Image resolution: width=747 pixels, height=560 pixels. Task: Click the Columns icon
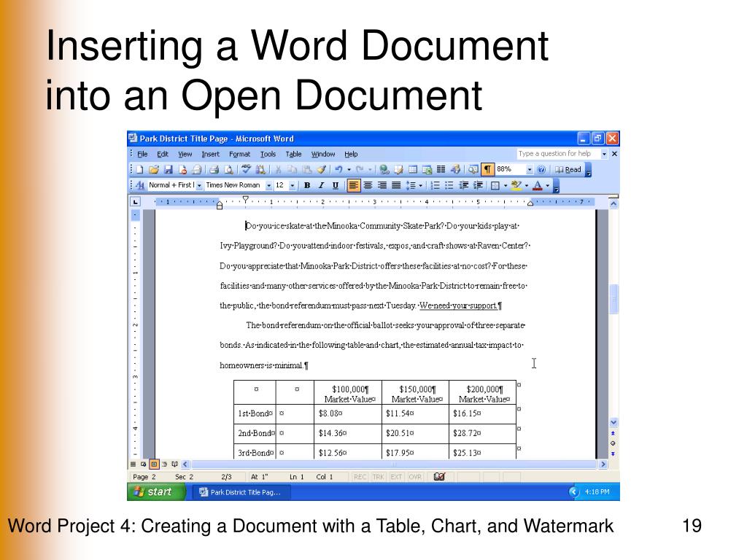441,169
